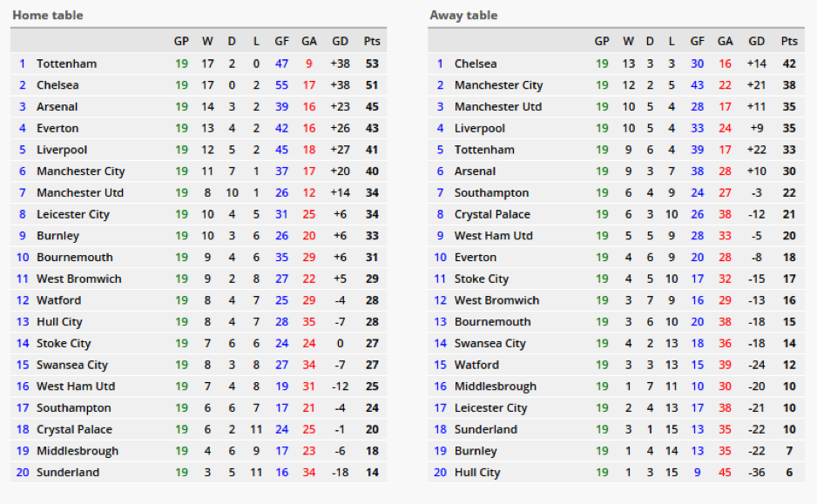817x504 pixels.
Task: Click Tottenham's home points value 53
Action: tap(372, 64)
